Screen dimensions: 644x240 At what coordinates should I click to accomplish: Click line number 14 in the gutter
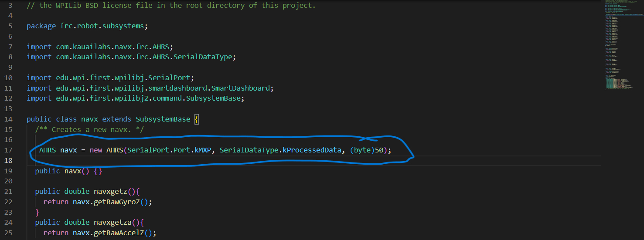pyautogui.click(x=8, y=119)
